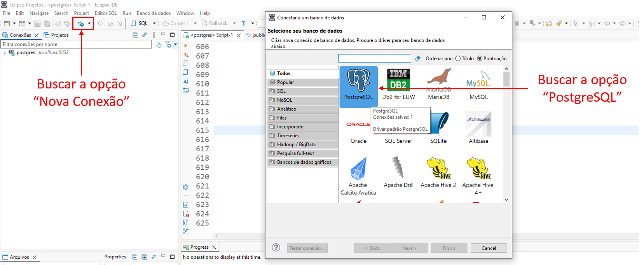
Task: Click the New wizard icon in toolbar
Action: click(x=7, y=24)
